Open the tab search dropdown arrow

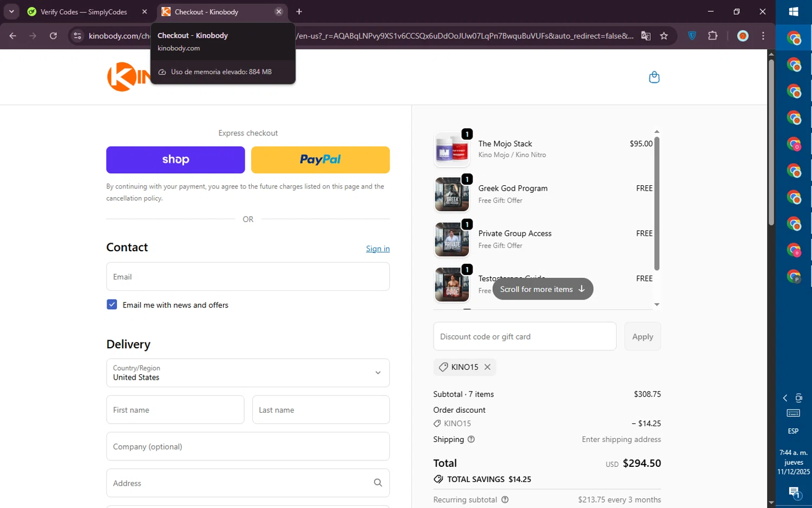click(11, 11)
